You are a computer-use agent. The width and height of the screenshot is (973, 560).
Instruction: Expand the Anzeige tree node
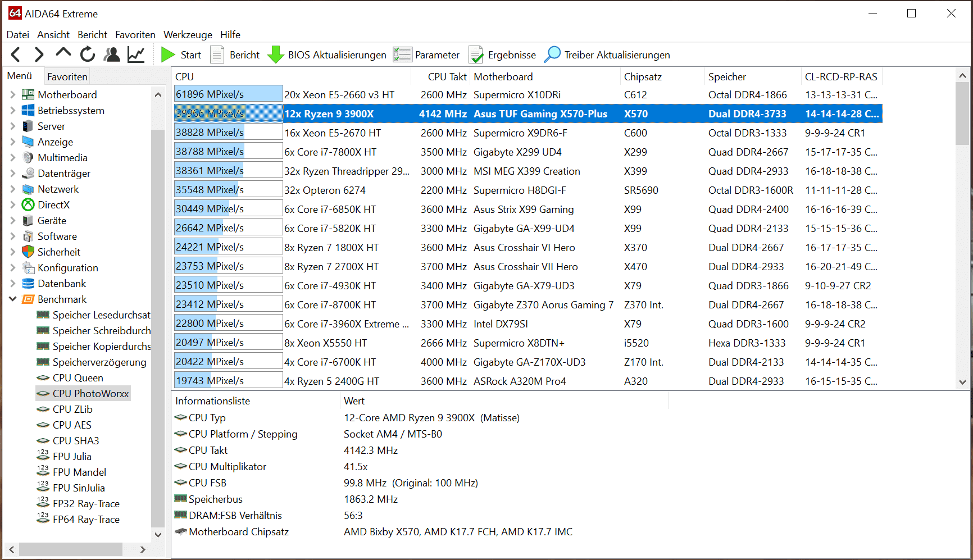click(12, 142)
